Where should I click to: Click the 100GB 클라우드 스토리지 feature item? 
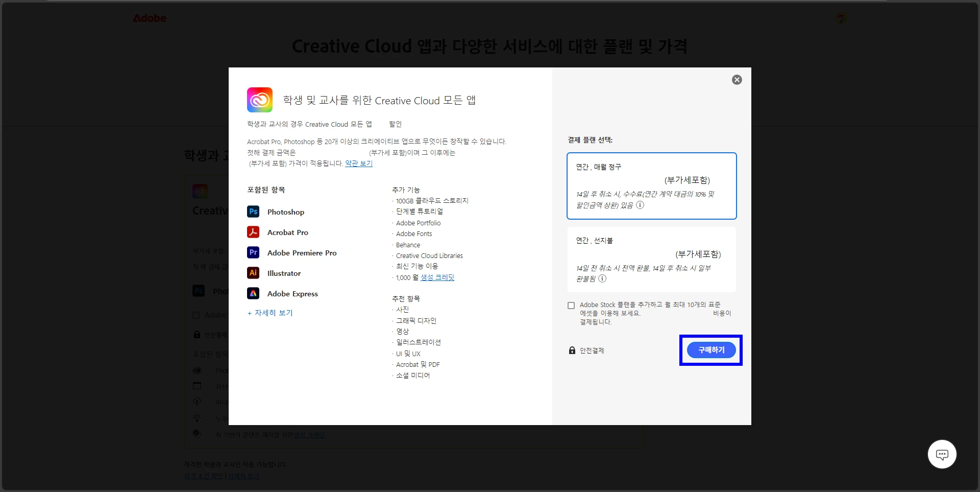click(x=432, y=201)
